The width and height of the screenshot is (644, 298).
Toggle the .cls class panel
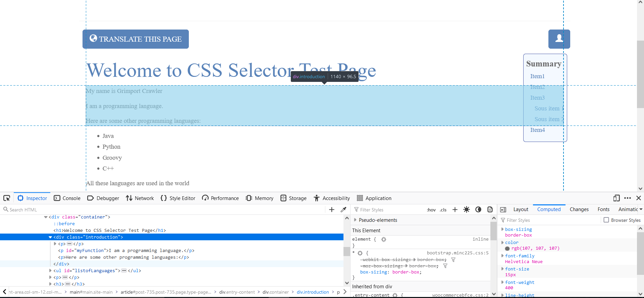443,210
